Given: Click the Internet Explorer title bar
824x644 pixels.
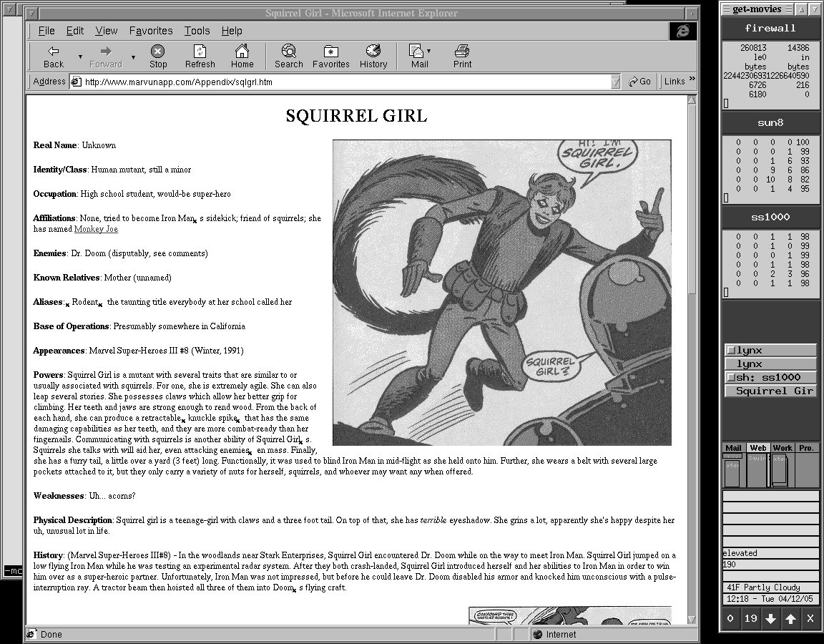Looking at the screenshot, I should tap(361, 13).
